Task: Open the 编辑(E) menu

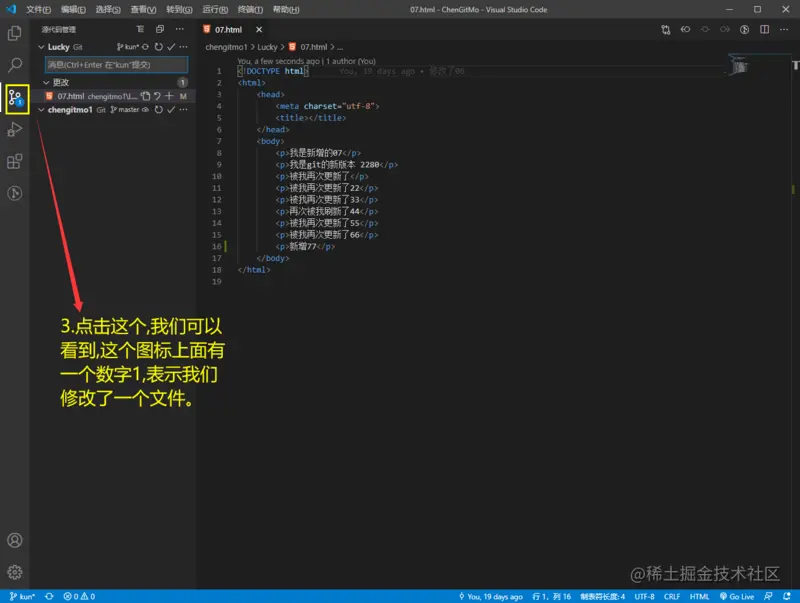Action: 73,10
